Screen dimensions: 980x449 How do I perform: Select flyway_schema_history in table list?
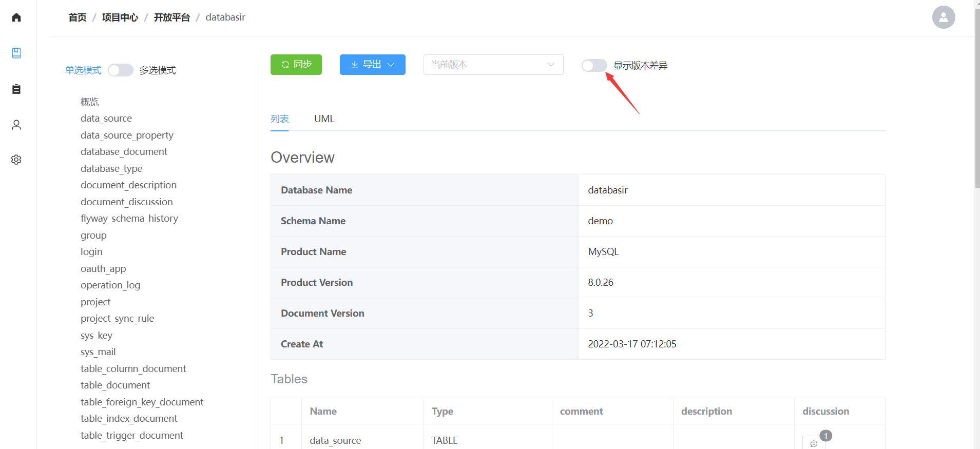[x=129, y=218]
